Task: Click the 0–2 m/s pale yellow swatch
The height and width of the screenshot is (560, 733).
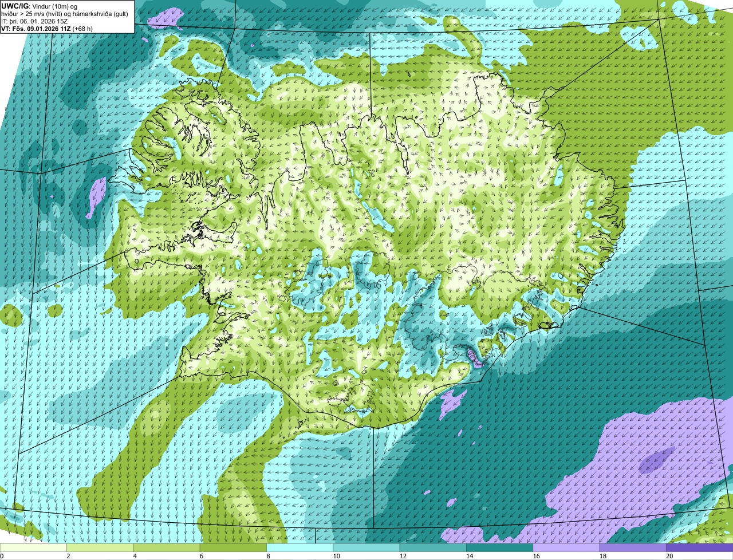Action: coord(33,547)
